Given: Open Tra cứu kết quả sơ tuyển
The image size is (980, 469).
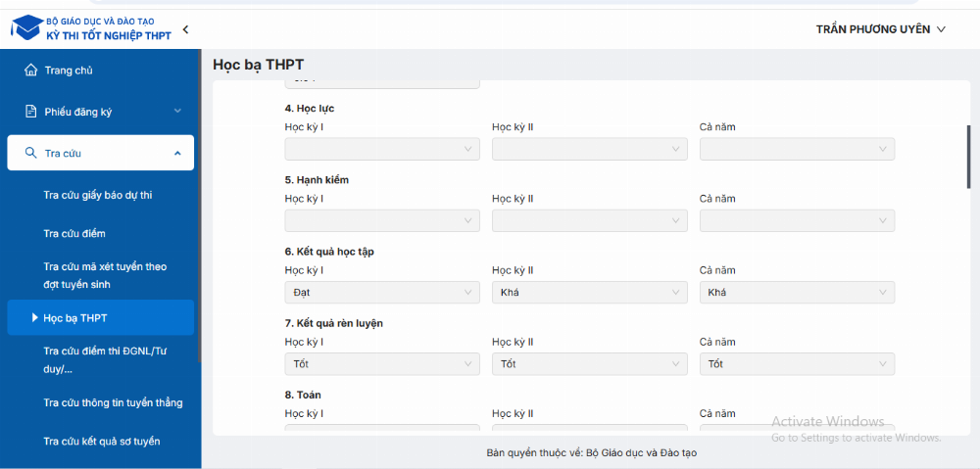Looking at the screenshot, I should click(x=102, y=442).
